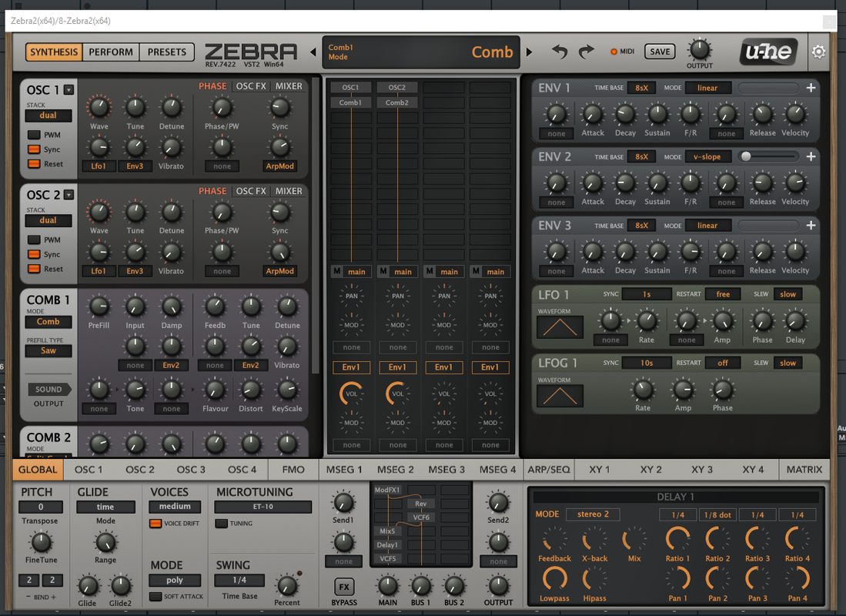Toggle the OSC 1 PWM switch
Screen dimensions: 846x616
click(x=34, y=135)
